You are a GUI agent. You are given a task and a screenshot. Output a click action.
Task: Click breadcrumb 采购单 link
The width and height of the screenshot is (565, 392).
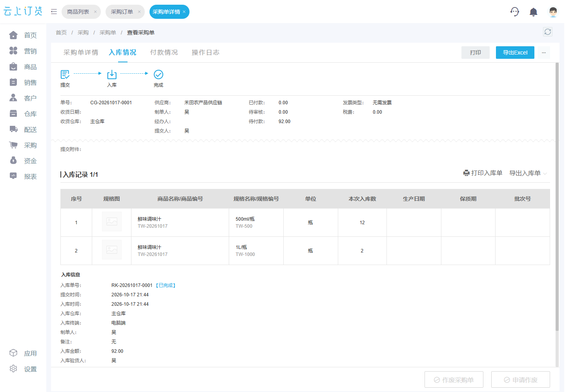(x=108, y=33)
